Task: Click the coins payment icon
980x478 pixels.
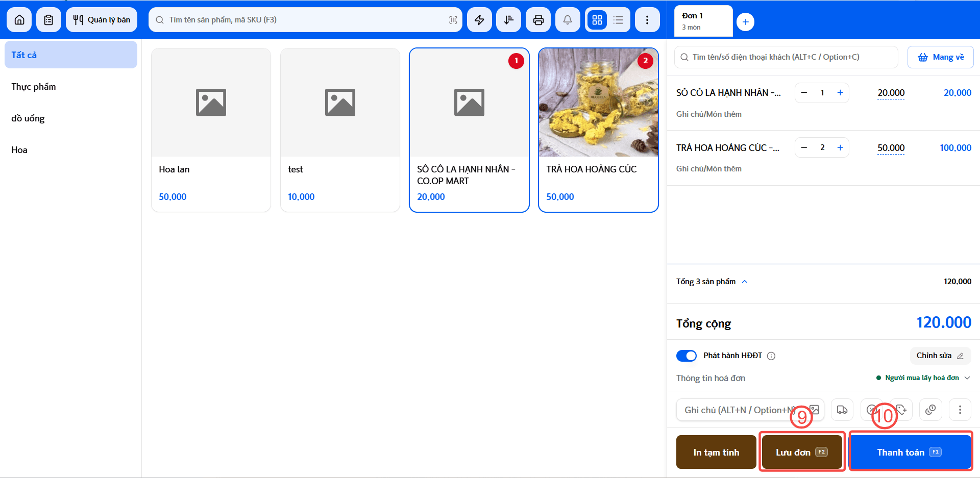Action: click(930, 410)
